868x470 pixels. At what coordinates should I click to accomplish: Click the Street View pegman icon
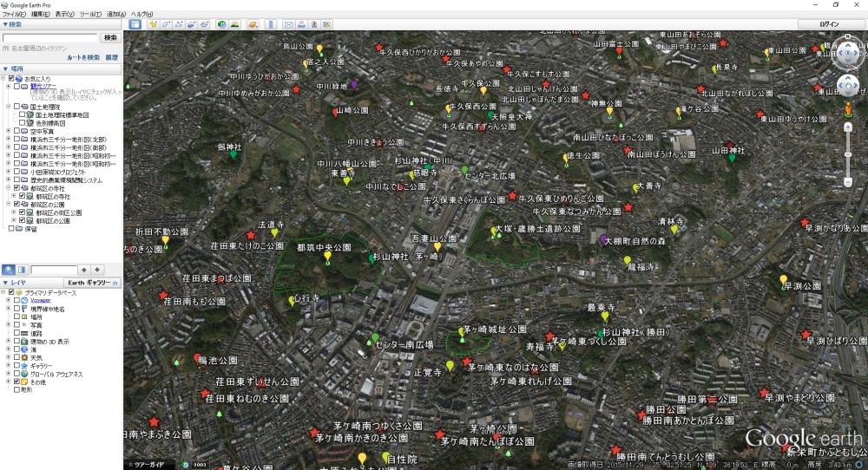pos(848,110)
